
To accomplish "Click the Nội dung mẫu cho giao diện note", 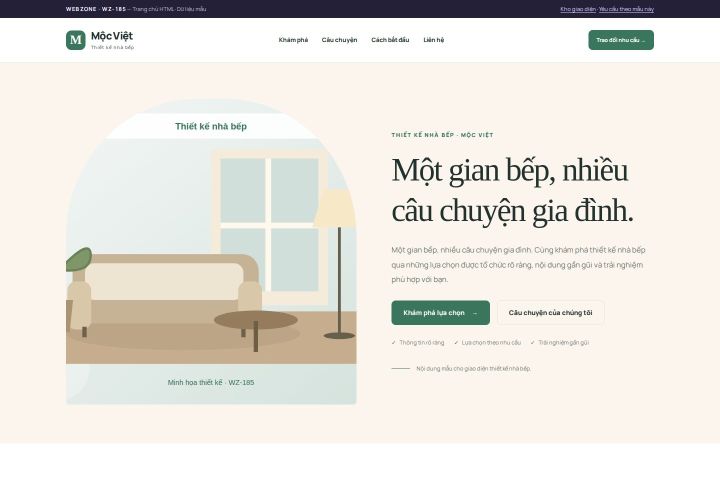I will point(473,368).
